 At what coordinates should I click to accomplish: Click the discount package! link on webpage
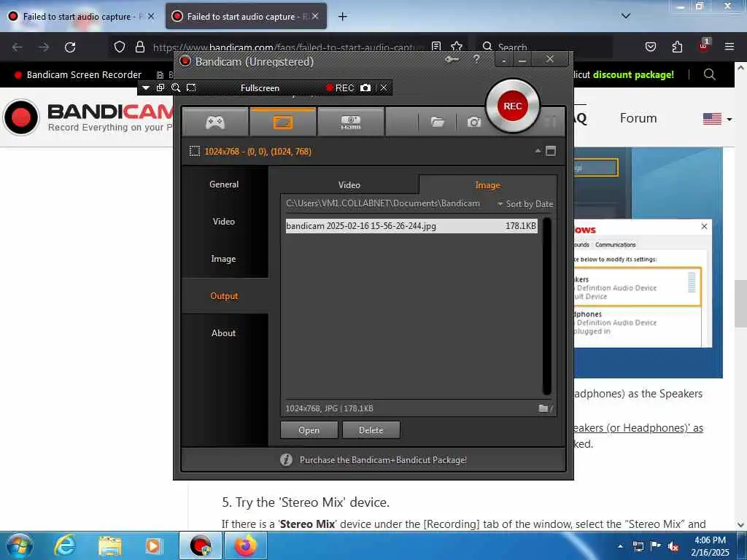click(x=634, y=75)
